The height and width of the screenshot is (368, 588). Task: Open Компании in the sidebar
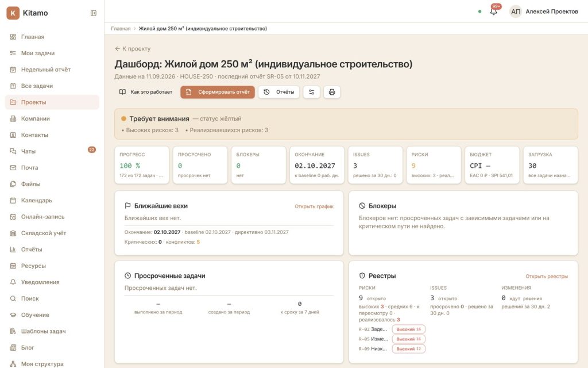pyautogui.click(x=52, y=118)
